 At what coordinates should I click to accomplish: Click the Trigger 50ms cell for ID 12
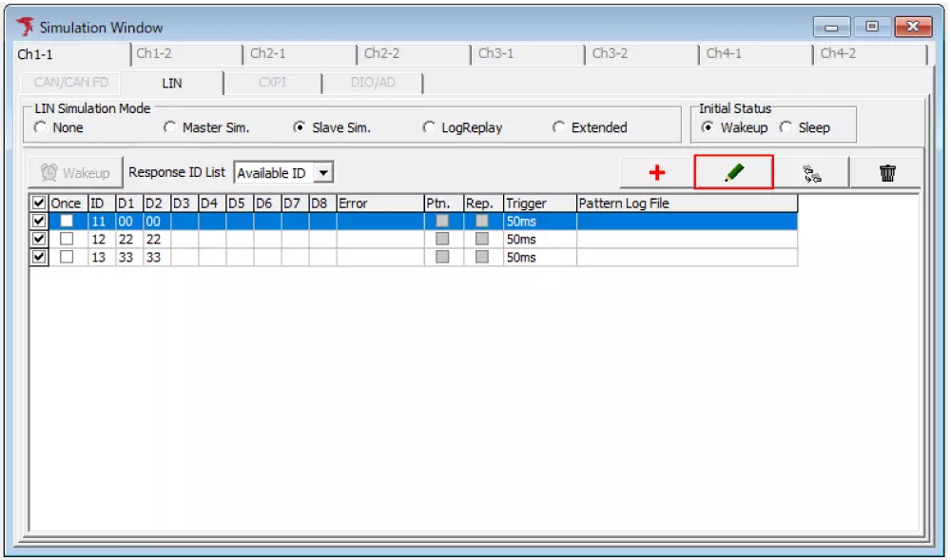pos(538,239)
